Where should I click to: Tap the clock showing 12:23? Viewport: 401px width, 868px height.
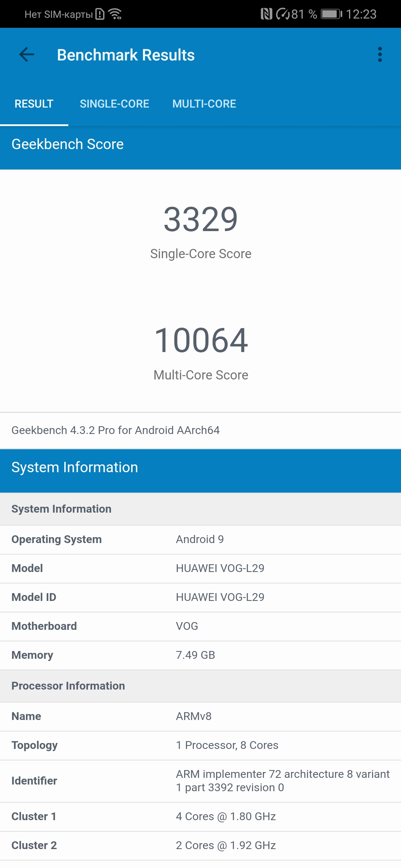pos(361,14)
